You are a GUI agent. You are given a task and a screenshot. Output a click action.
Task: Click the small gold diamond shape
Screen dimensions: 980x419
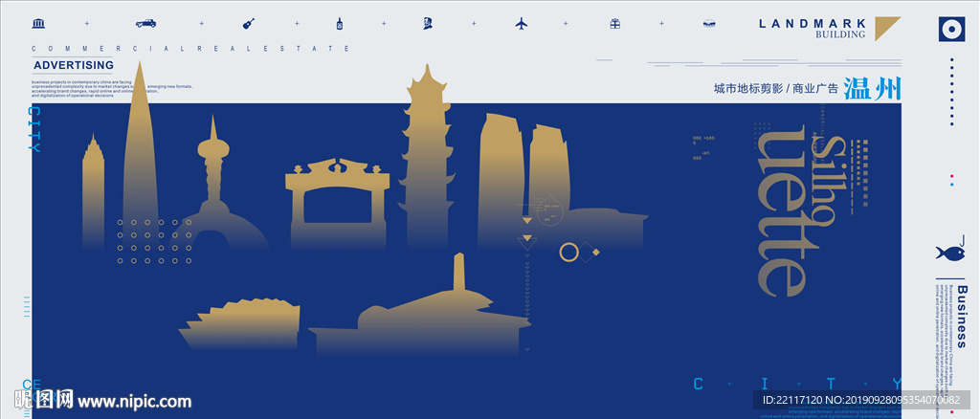point(595,253)
